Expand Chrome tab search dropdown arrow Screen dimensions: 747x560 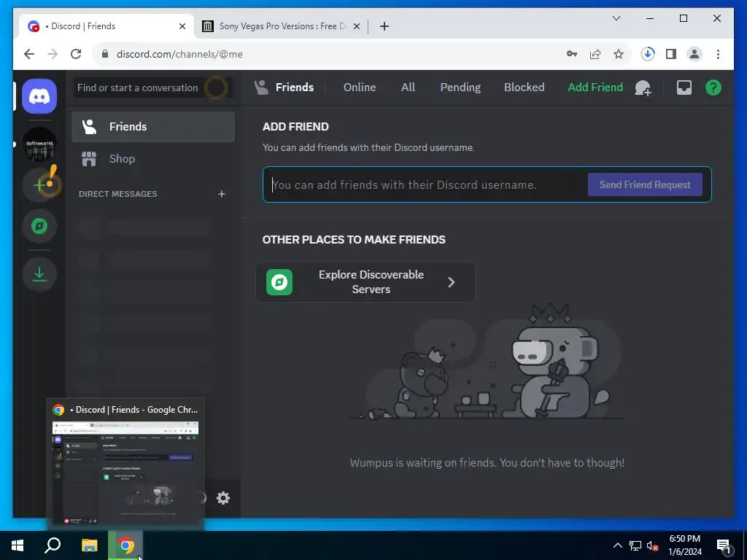[616, 18]
